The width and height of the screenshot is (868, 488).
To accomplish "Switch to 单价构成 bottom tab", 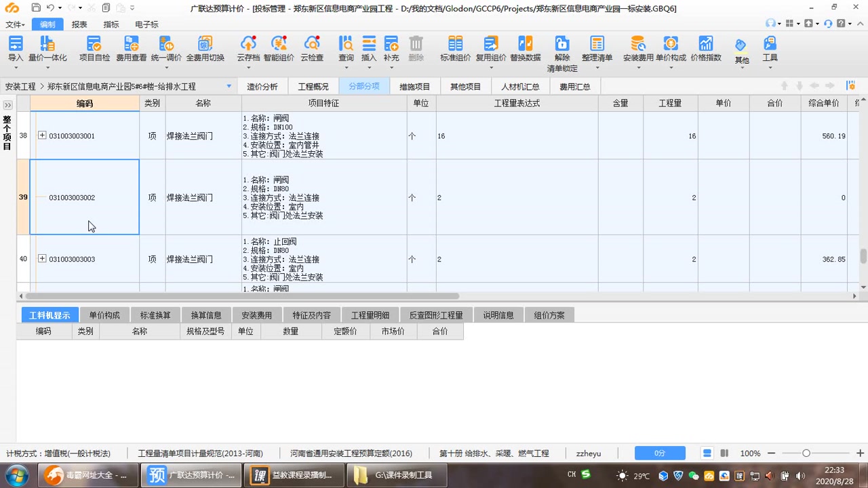I will (104, 315).
